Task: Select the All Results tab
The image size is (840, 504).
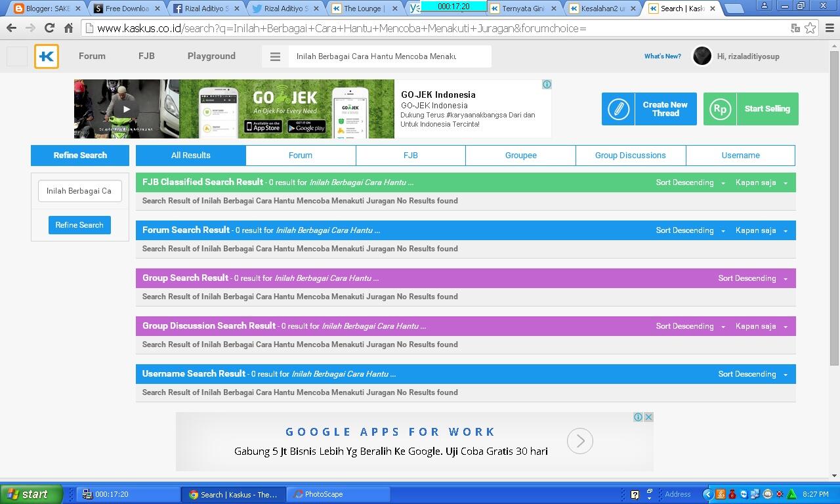Action: pos(191,156)
